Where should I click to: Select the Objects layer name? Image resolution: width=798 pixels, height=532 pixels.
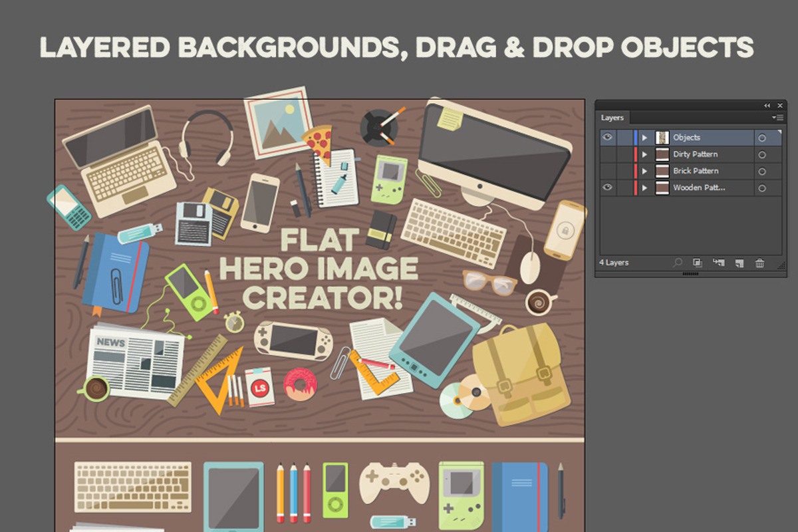pyautogui.click(x=686, y=138)
